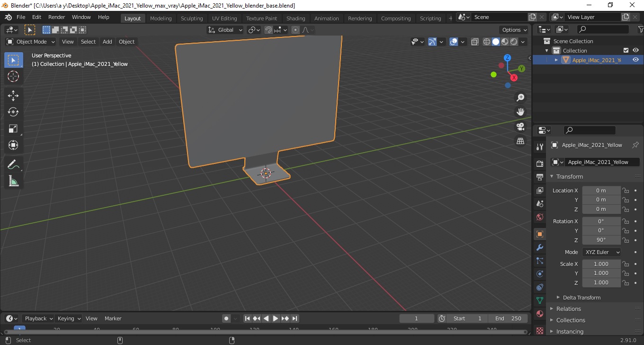Expand Apple_iMac_2021 outliner item

[556, 60]
